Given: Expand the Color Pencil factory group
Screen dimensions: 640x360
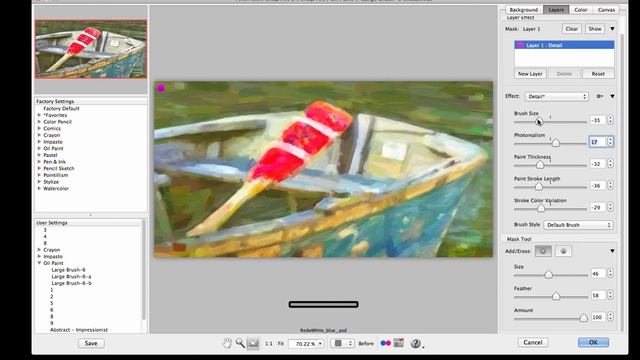Looking at the screenshot, I should pos(39,122).
